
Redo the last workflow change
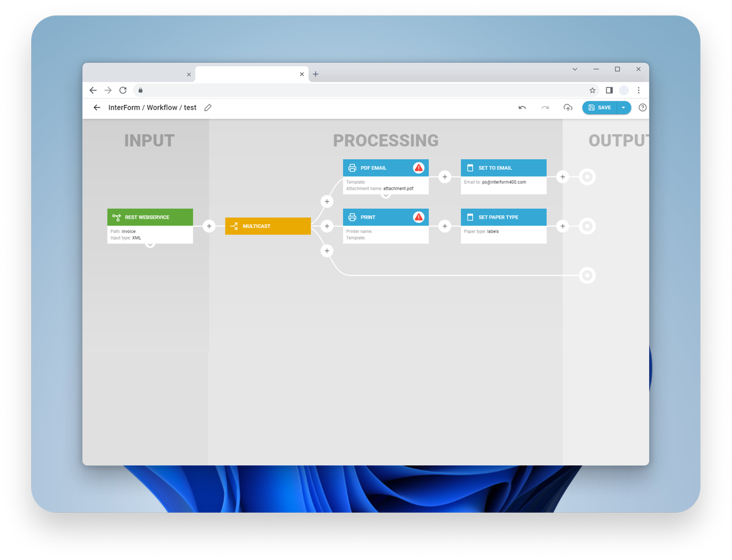[545, 107]
